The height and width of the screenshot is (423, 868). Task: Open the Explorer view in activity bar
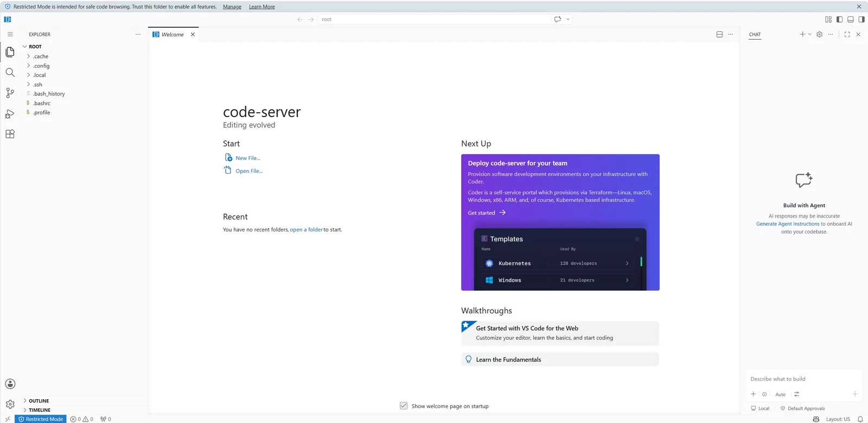[10, 52]
